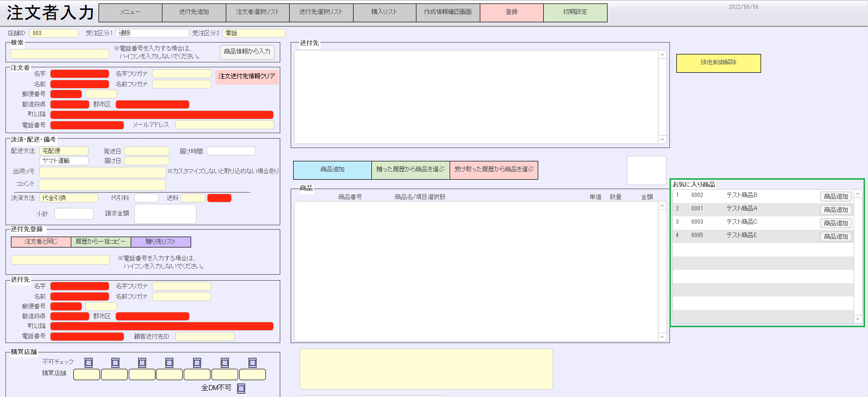The width and height of the screenshot is (868, 397).
Task: Add テスト商品B via its 商品追加 button
Action: click(836, 197)
